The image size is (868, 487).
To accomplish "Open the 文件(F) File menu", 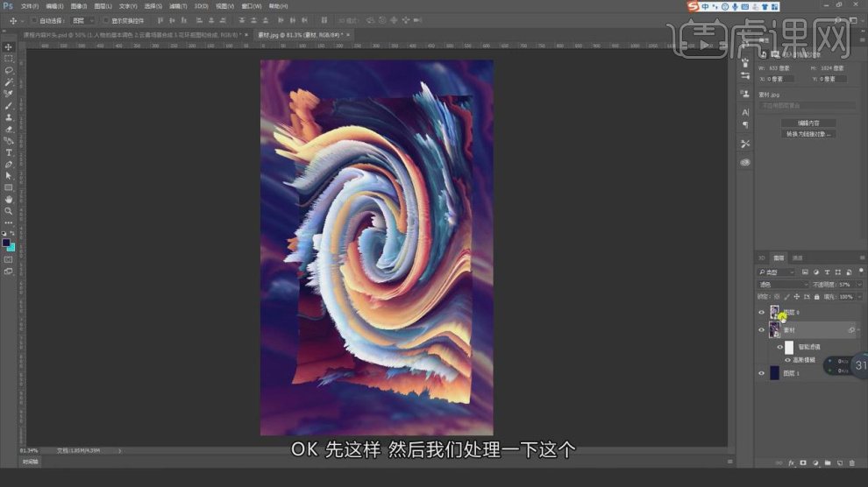I will [29, 6].
